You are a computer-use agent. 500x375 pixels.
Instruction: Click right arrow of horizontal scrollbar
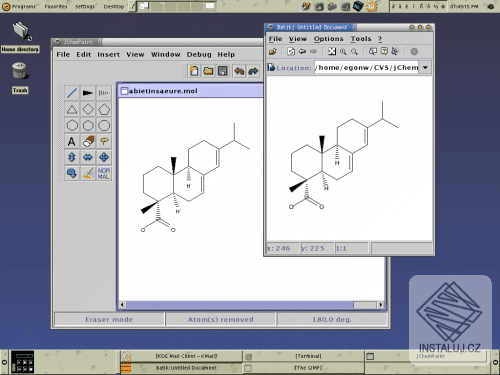(x=381, y=305)
